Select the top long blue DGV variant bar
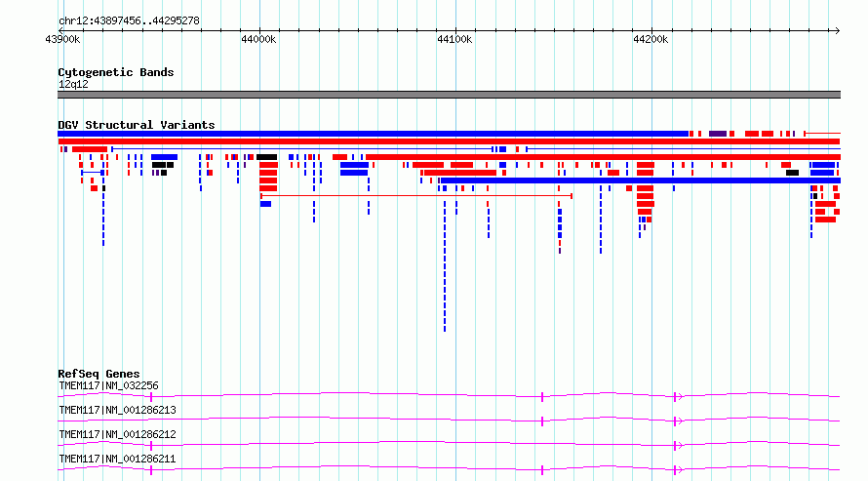This screenshot has width=868, height=481. [x=374, y=134]
